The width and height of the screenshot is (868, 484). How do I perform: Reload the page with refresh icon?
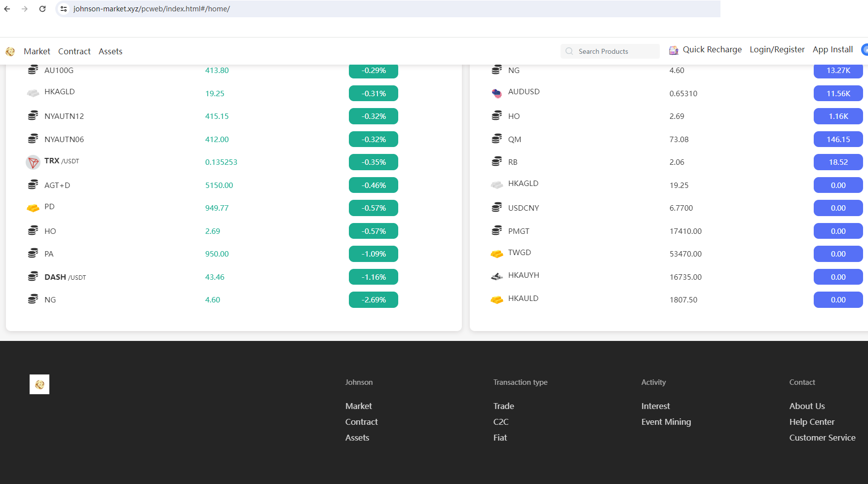(42, 9)
